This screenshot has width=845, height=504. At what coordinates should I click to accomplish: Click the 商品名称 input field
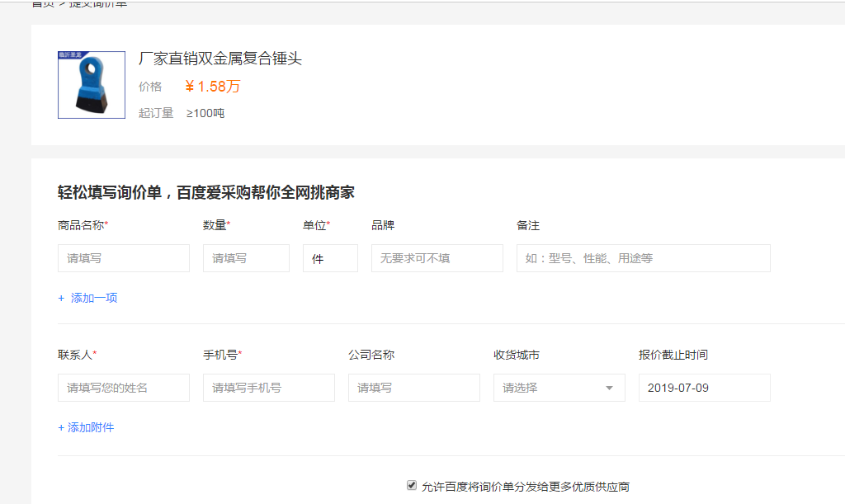click(124, 258)
